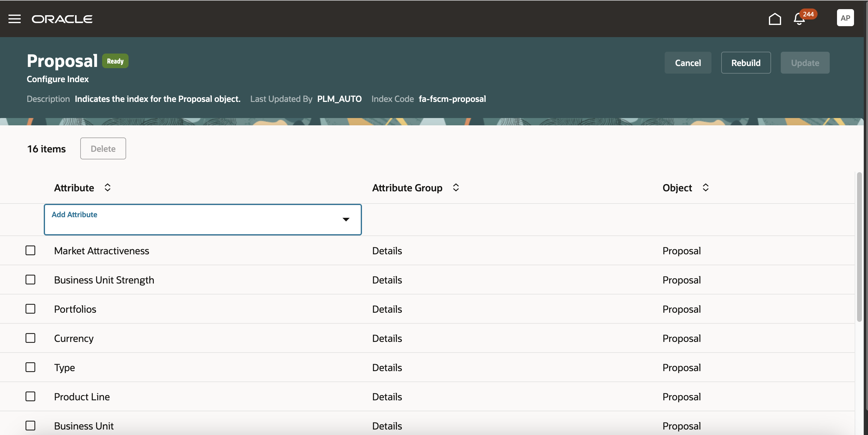Expand the Add Attribute dropdown arrow
The height and width of the screenshot is (435, 868).
pos(346,220)
